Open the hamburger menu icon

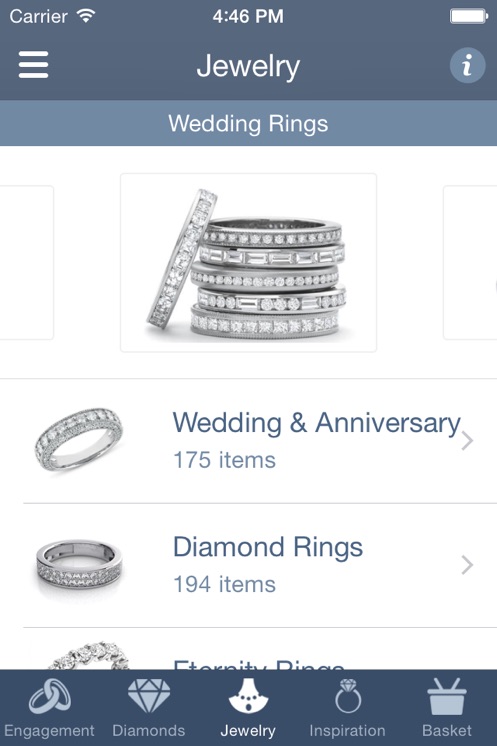pyautogui.click(x=33, y=65)
